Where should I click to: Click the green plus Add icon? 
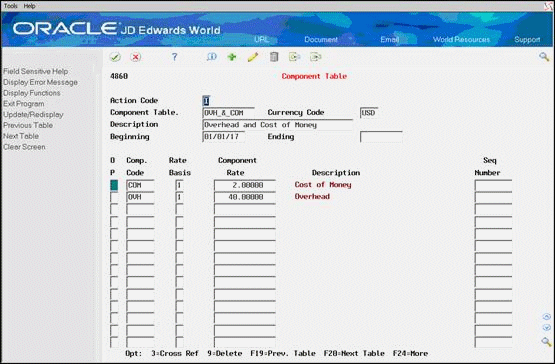point(232,57)
